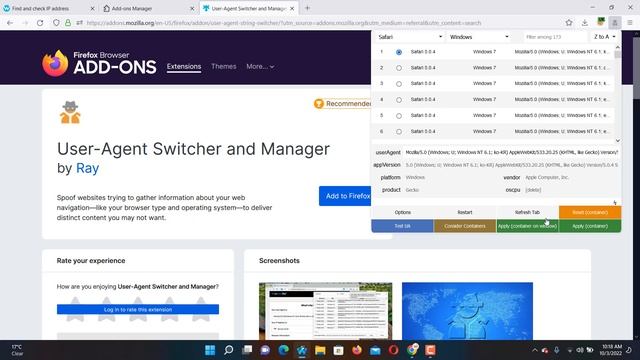The image size is (640, 360).
Task: Show hidden system tray icons
Action: [535, 350]
